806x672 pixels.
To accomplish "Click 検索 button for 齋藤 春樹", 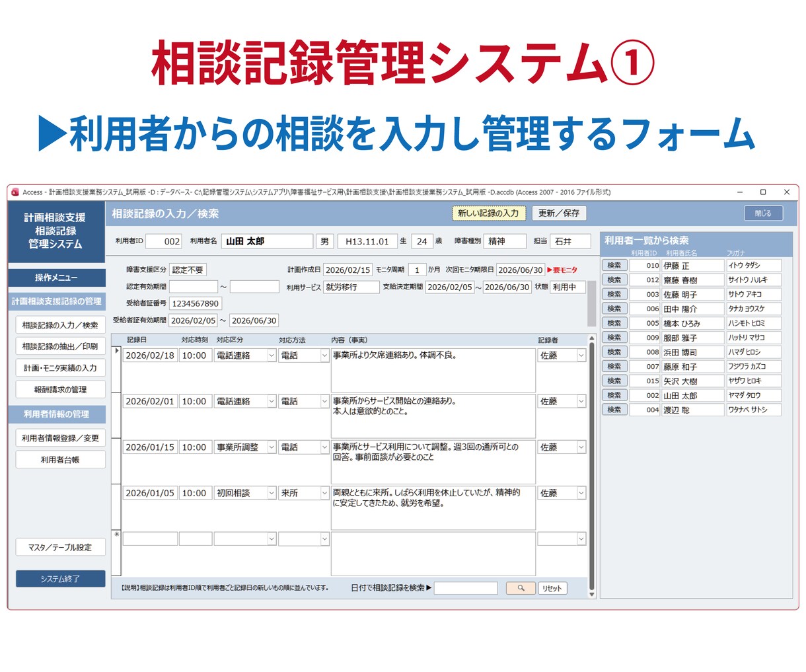I will tap(614, 280).
